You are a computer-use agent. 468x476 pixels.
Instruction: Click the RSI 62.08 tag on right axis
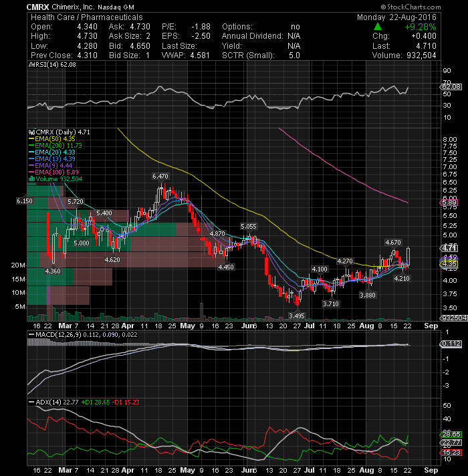coord(451,87)
